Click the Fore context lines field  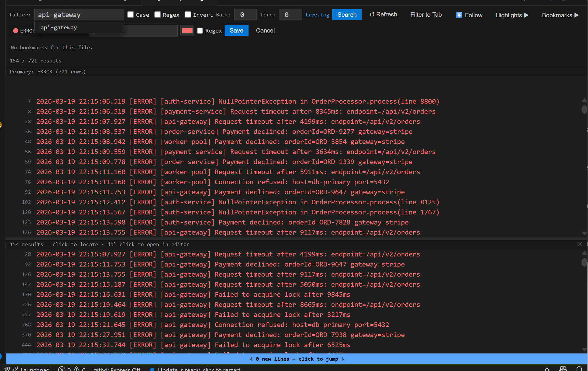(x=290, y=15)
